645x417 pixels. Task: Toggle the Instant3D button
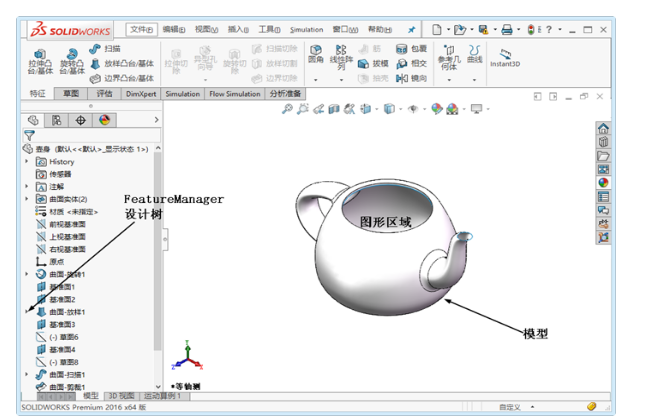pos(505,58)
